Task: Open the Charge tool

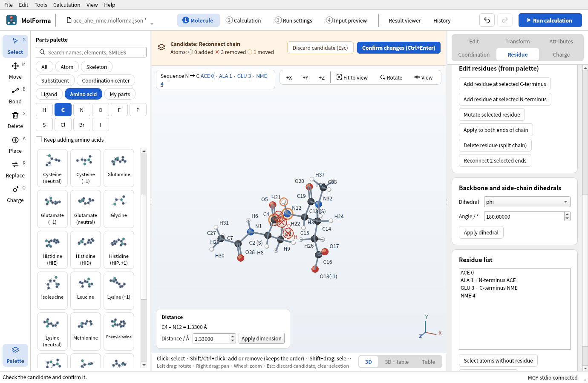Action: click(15, 194)
